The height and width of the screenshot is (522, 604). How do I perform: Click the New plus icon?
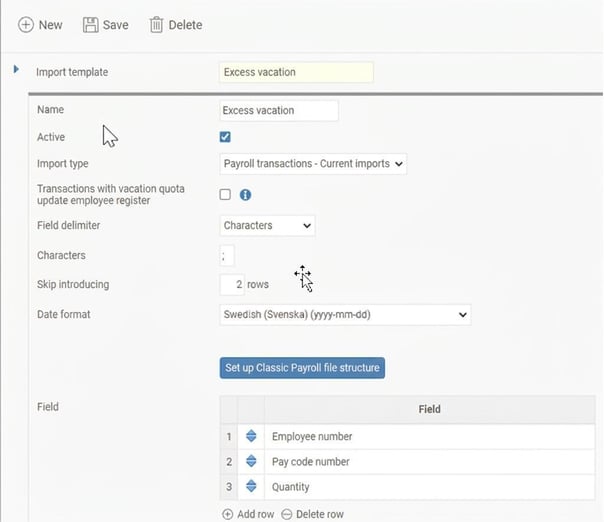tap(26, 25)
